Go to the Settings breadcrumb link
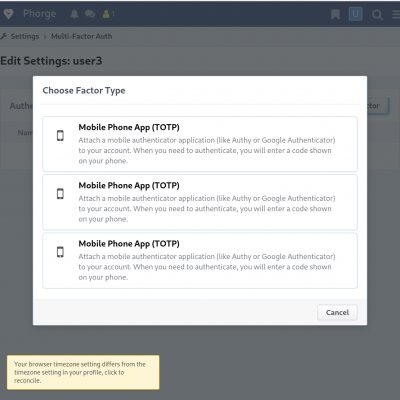Image resolution: width=400 pixels, height=400 pixels. click(x=25, y=36)
